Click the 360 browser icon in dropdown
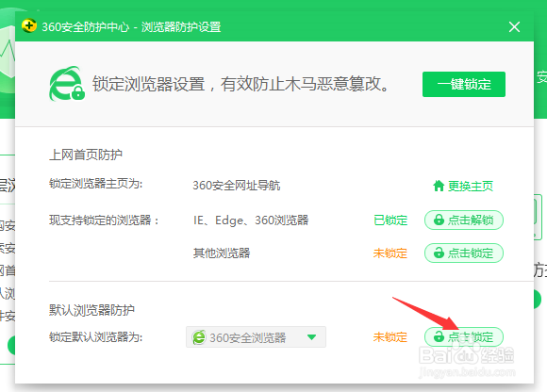The image size is (547, 392). click(199, 337)
